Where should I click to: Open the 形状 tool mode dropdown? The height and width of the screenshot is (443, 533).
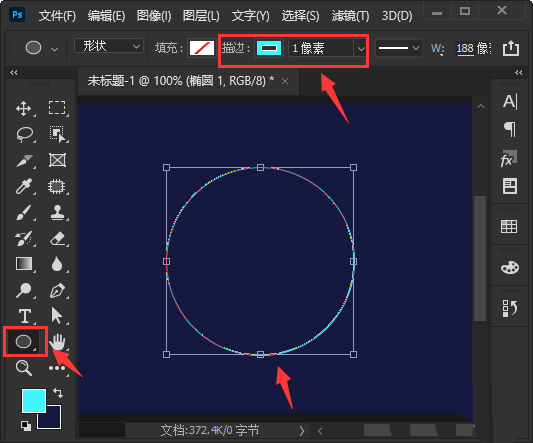pyautogui.click(x=109, y=46)
